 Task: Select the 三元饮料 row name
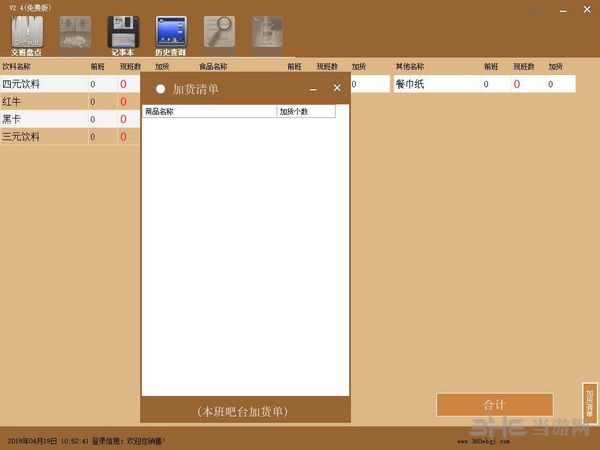(x=21, y=137)
